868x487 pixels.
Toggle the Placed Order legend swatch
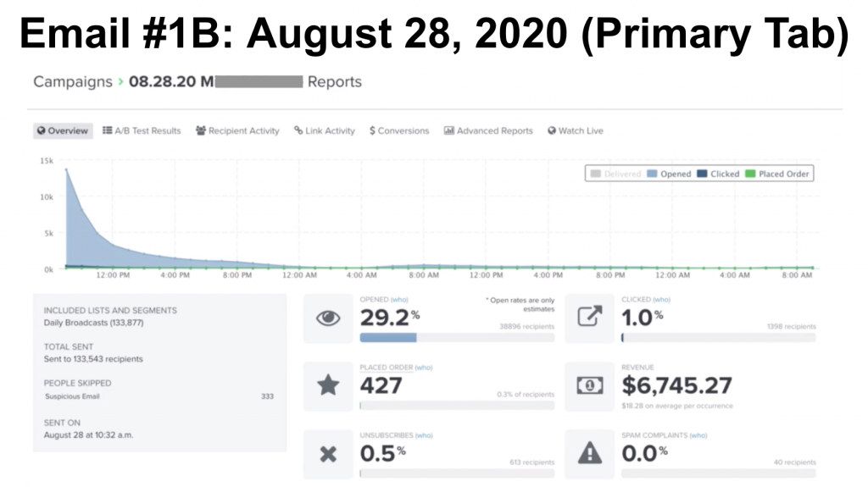(x=750, y=174)
